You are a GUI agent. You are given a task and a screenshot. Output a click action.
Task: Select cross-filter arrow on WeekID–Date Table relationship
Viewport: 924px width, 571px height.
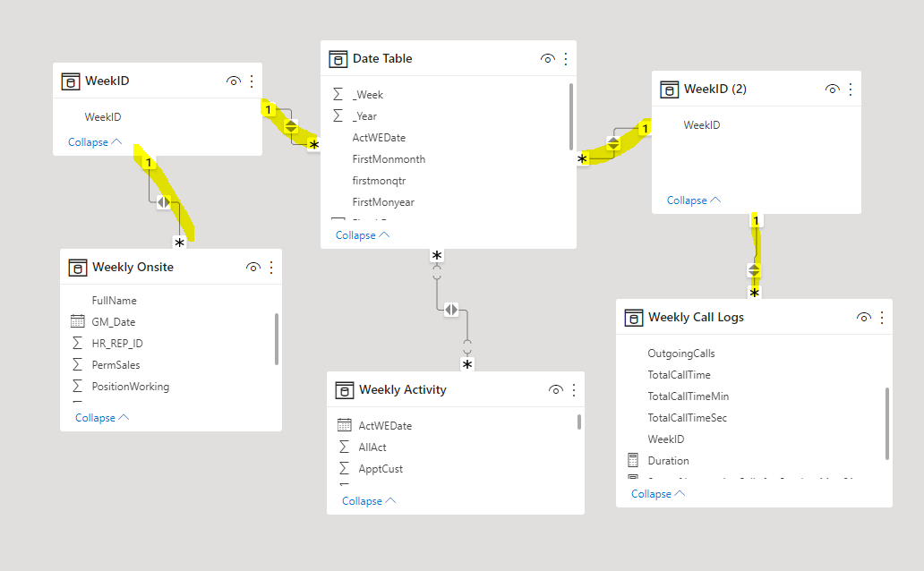point(291,127)
